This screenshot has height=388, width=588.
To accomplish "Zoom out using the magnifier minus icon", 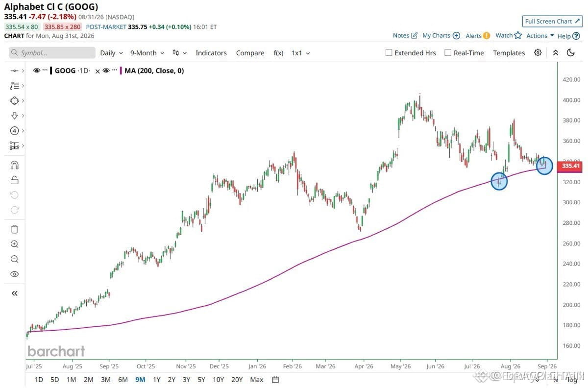I will [14, 259].
